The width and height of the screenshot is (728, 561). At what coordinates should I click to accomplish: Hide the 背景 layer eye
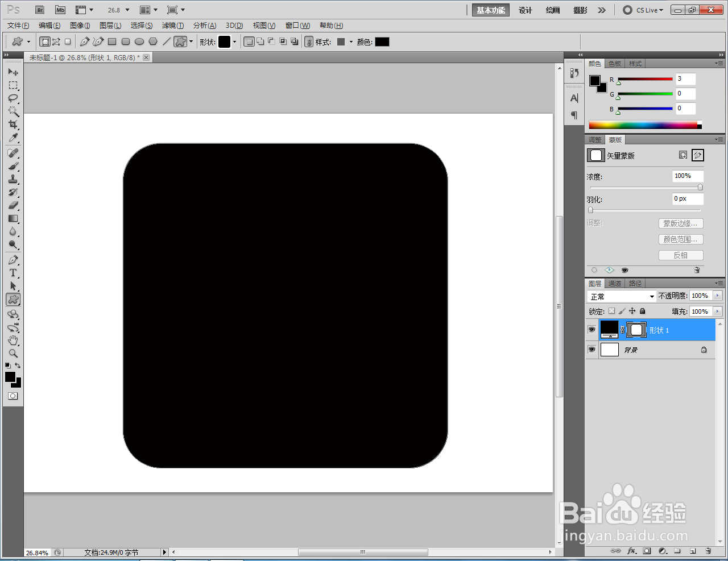(591, 350)
